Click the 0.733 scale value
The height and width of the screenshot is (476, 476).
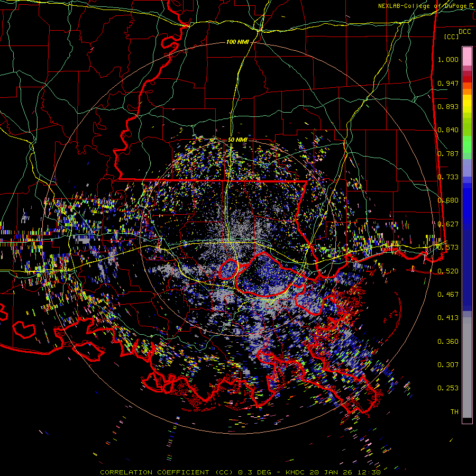(448, 177)
